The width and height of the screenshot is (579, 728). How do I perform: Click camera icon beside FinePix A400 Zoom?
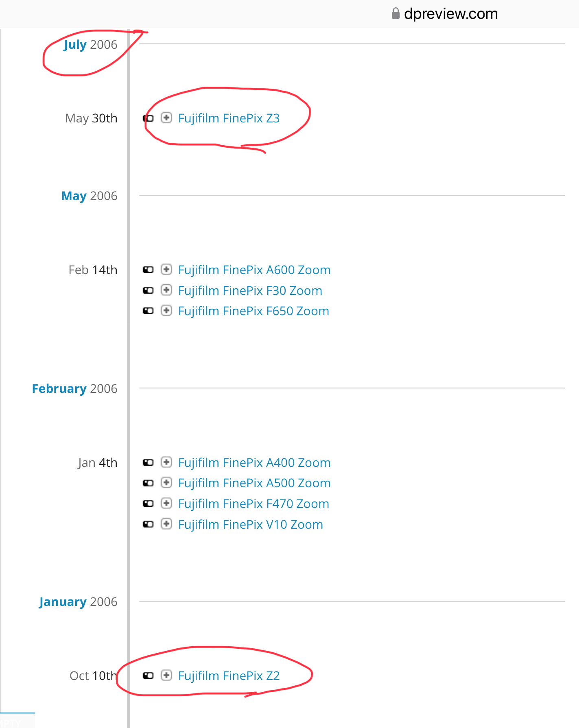pos(148,462)
